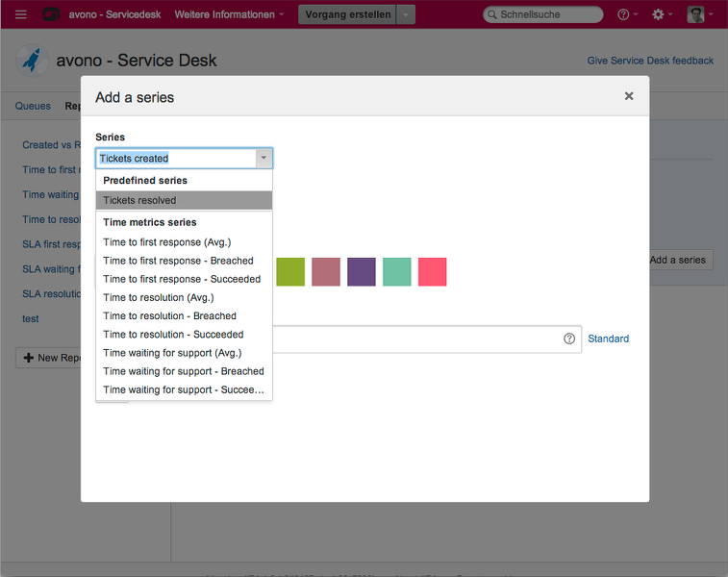Click the avono rocket project logo

click(33, 61)
